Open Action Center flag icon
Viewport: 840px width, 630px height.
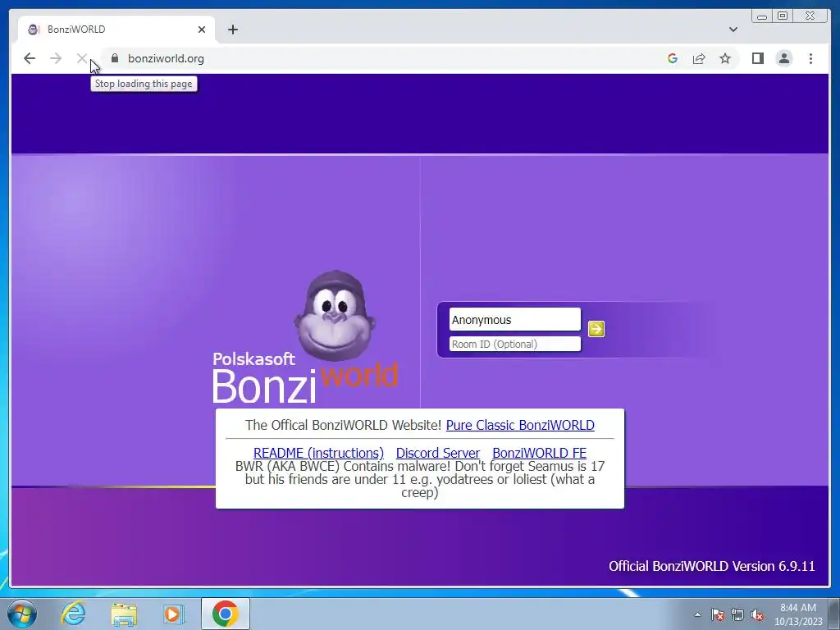tap(718, 614)
